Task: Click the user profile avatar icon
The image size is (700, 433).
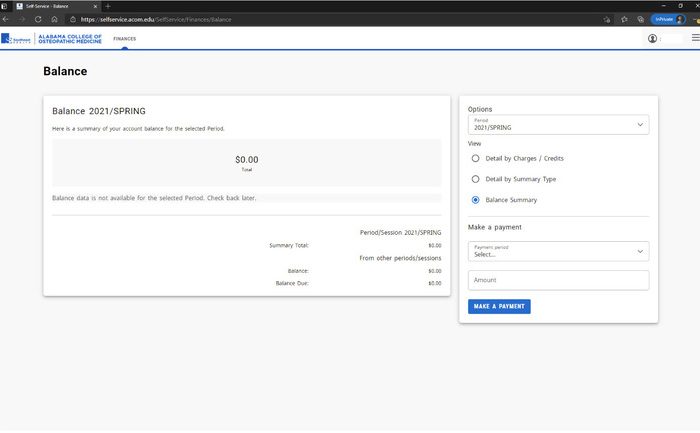Action: tap(653, 39)
